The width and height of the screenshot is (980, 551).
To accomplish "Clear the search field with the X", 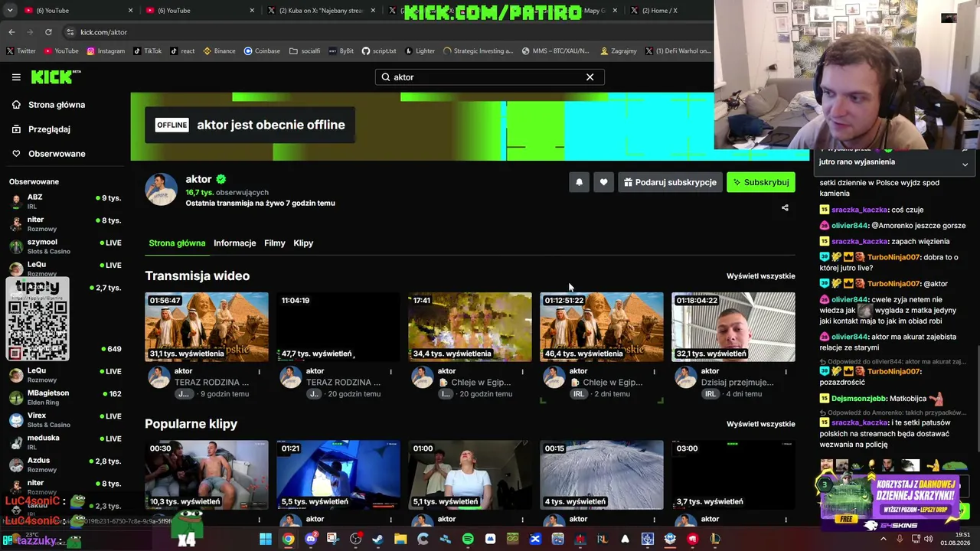I will [590, 77].
